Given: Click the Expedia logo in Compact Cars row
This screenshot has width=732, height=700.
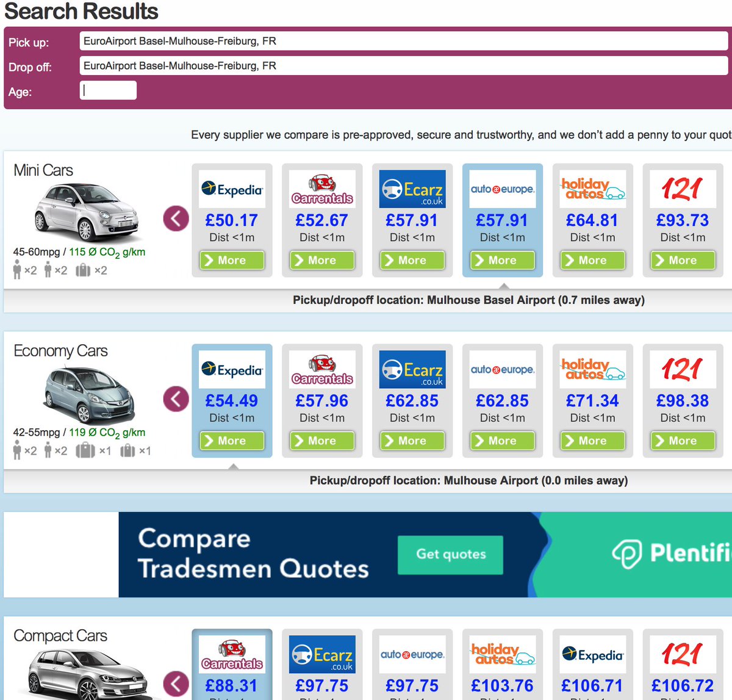Looking at the screenshot, I should [x=592, y=653].
